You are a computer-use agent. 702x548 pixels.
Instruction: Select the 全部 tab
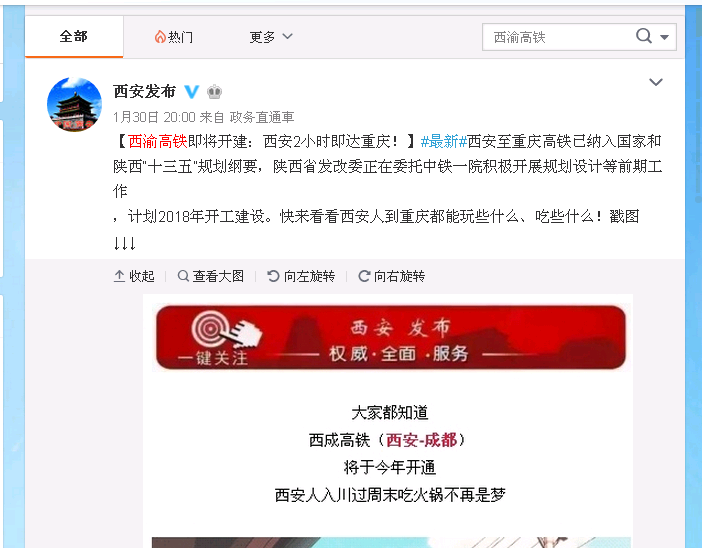74,37
